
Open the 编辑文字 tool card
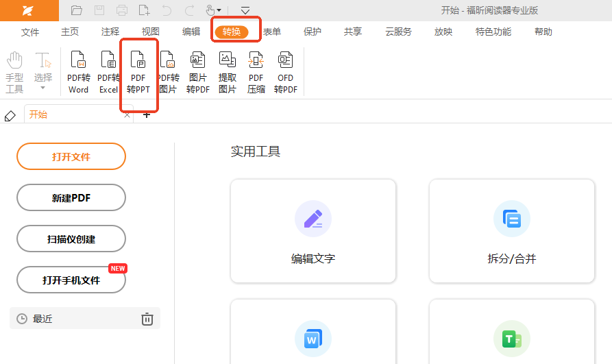(313, 231)
